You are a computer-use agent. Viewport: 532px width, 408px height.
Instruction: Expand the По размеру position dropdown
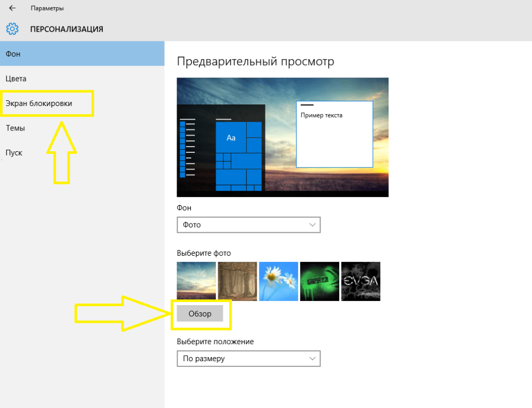tap(248, 359)
